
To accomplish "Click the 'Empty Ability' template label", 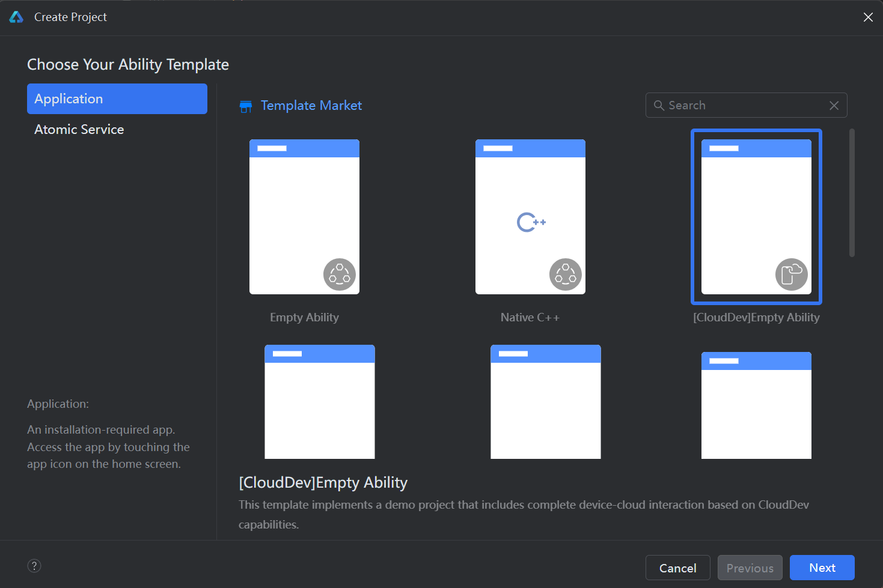I will tap(304, 318).
